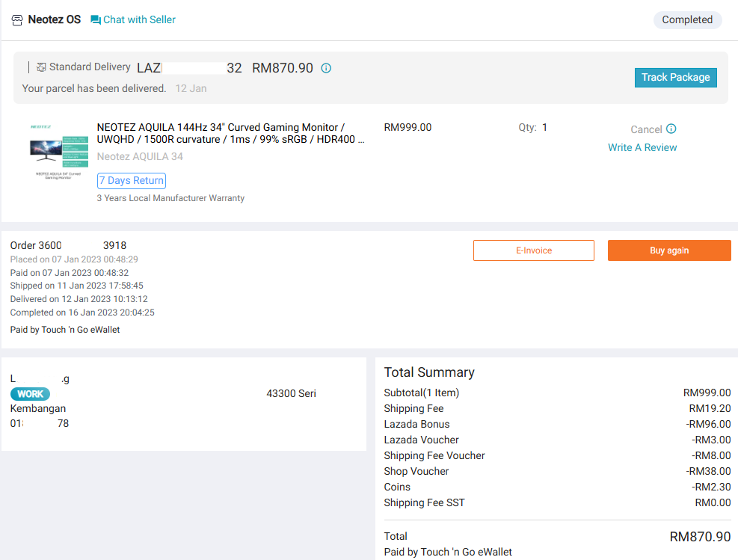The height and width of the screenshot is (560, 738).
Task: Click the Standard Delivery parcel icon
Action: (x=41, y=67)
